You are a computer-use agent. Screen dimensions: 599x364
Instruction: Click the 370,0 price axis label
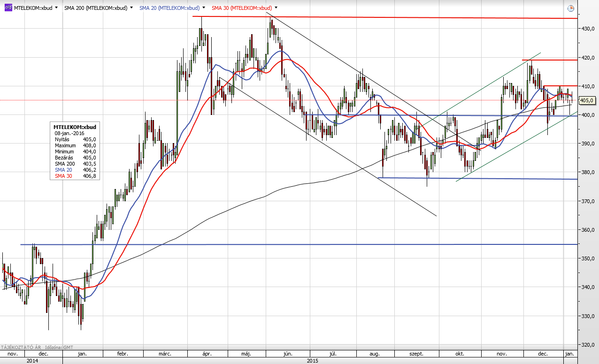pos(589,201)
